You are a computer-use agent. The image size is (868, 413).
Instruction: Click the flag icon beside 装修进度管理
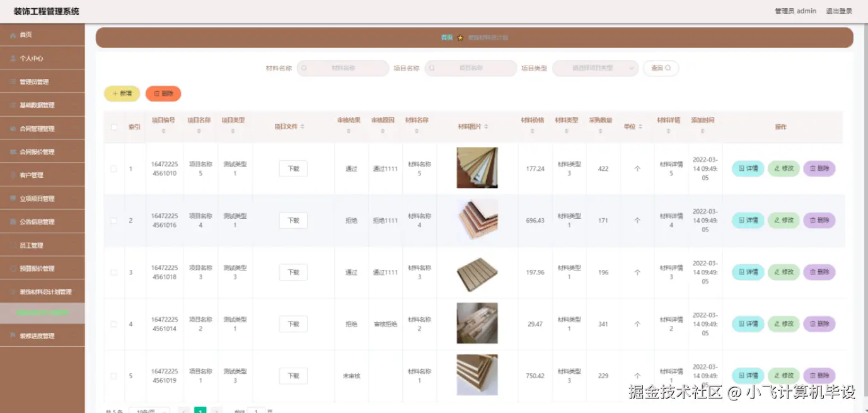(x=13, y=336)
